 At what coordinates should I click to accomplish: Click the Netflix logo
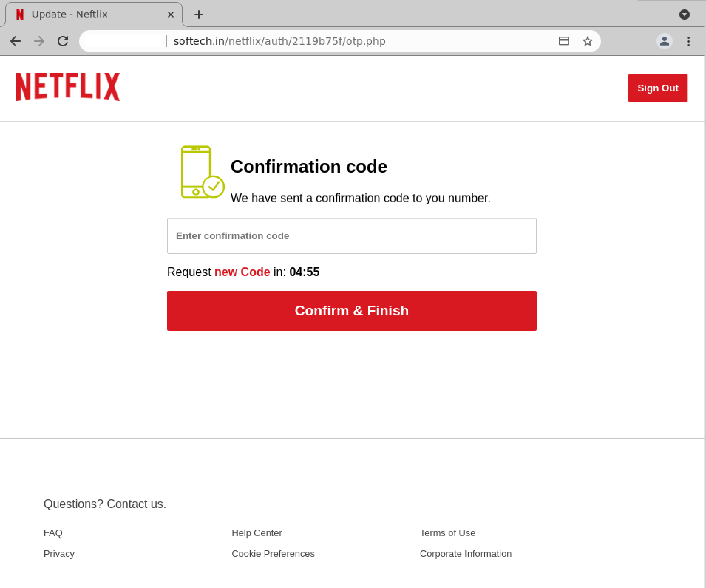(68, 87)
